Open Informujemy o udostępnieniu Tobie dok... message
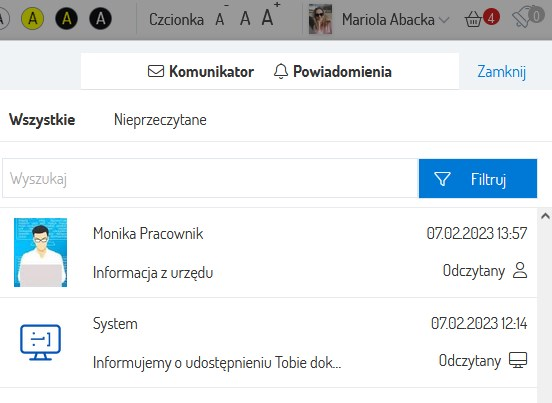 pyautogui.click(x=217, y=363)
